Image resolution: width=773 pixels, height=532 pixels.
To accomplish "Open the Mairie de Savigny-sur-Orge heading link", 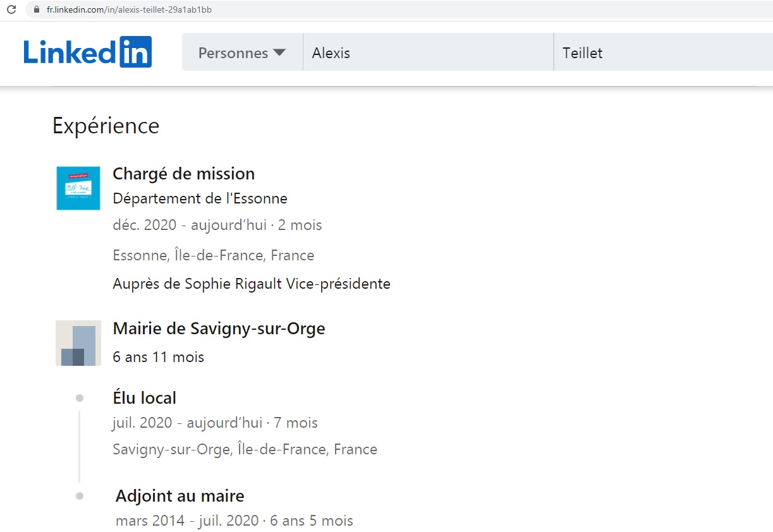I will (219, 329).
